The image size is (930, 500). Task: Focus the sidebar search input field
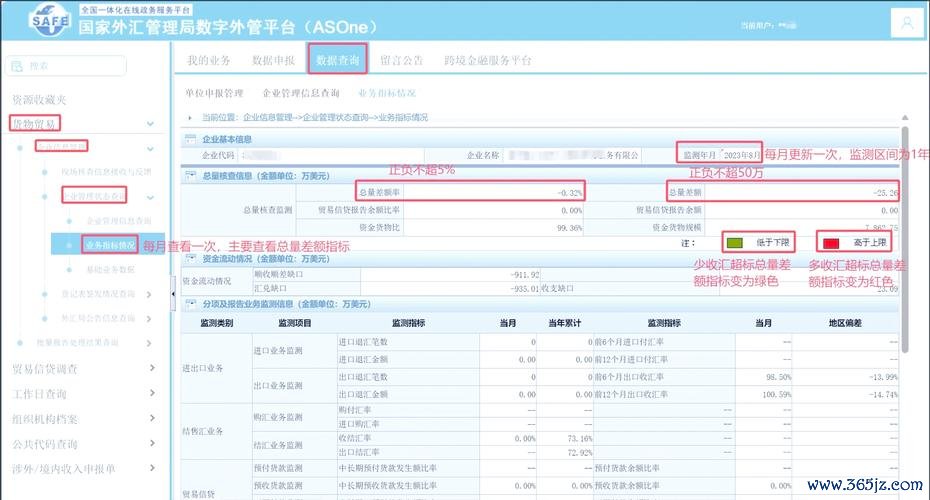pyautogui.click(x=66, y=66)
